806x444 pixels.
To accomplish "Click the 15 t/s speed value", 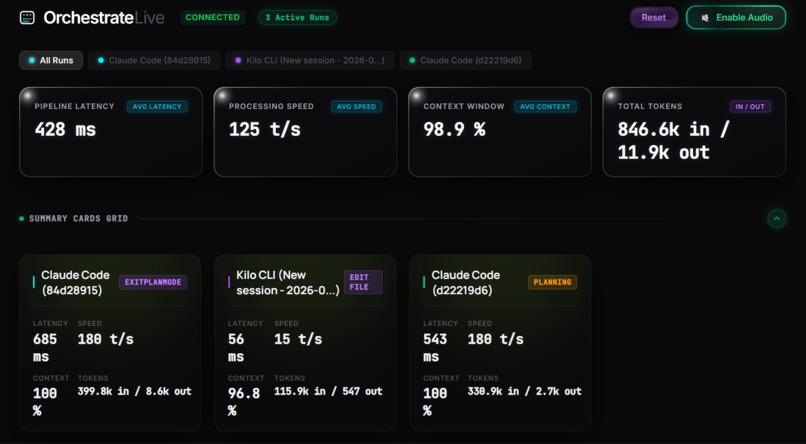I will [x=298, y=339].
